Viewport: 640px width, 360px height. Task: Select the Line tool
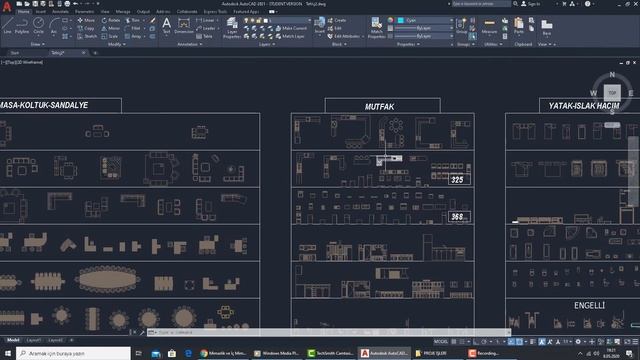[7, 26]
